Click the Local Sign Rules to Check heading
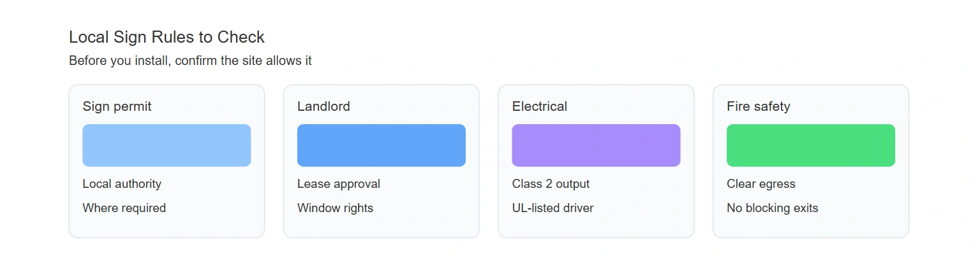980x256 pixels. (167, 37)
